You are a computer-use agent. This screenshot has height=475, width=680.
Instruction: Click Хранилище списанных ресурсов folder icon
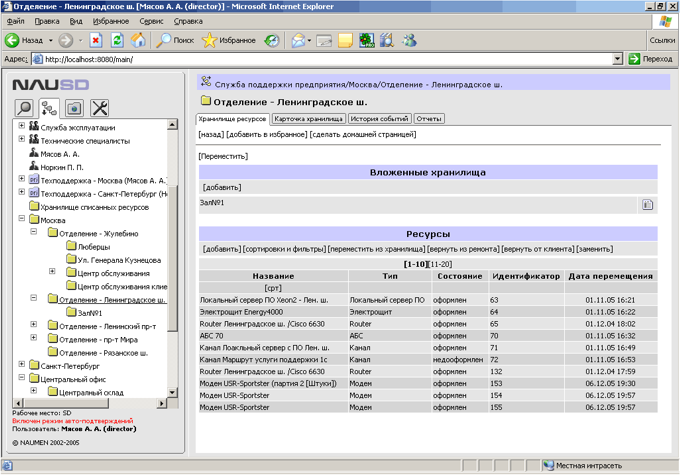tap(34, 206)
